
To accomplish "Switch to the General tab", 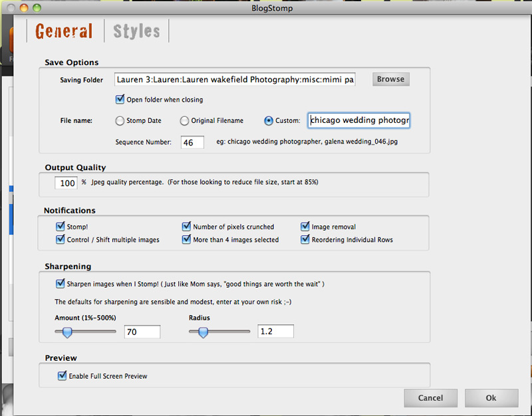I will tap(64, 31).
